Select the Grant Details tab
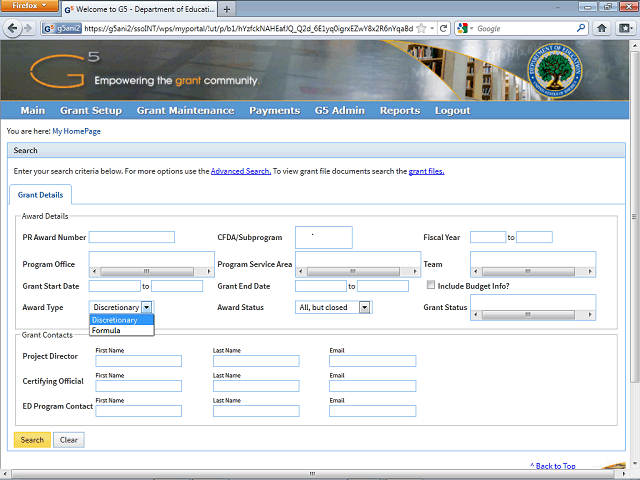Image resolution: width=640 pixels, height=480 pixels. [40, 195]
